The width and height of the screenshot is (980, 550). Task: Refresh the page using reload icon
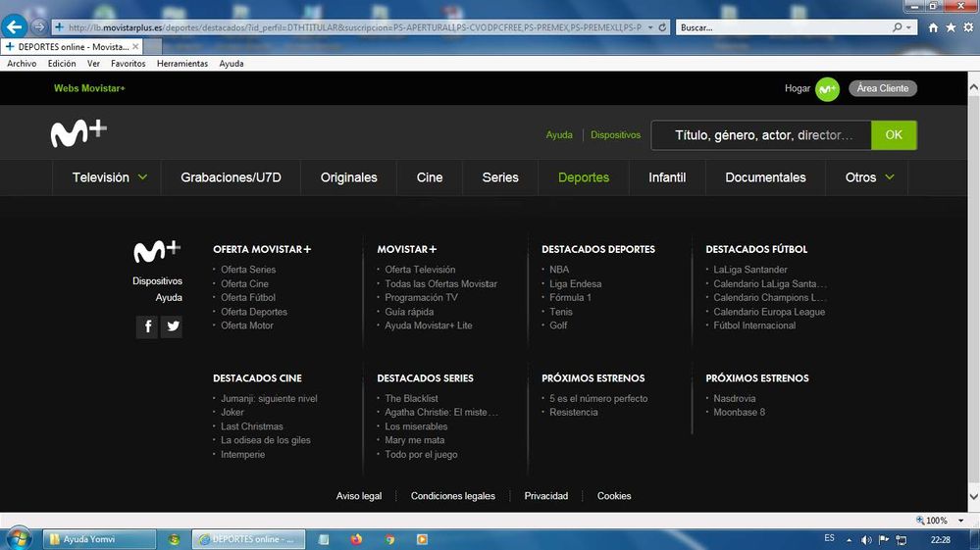[x=663, y=27]
